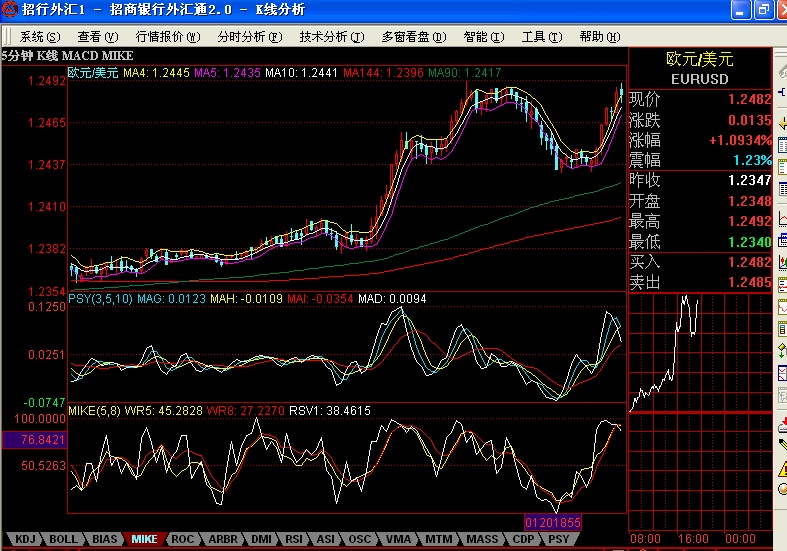Open the 行情报价(W) menu
Image resolution: width=787 pixels, height=551 pixels.
point(168,37)
